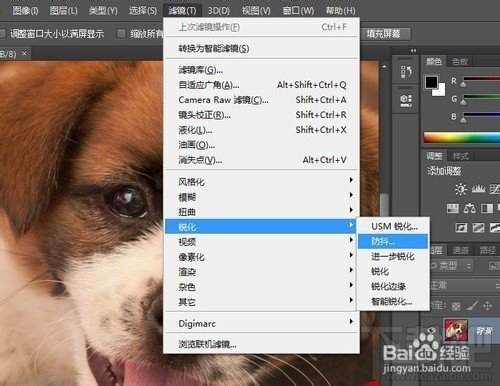
Task: Add a Levels adjustment
Action: pyautogui.click(x=478, y=189)
